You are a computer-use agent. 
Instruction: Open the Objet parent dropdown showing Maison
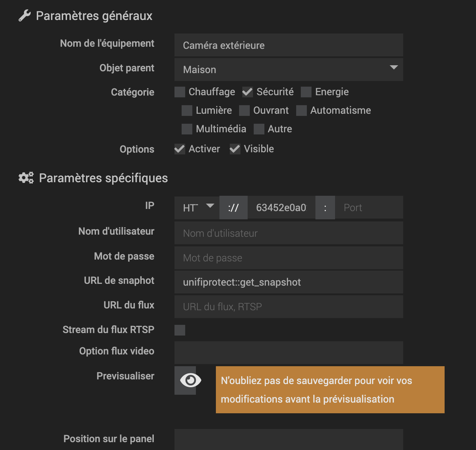[x=288, y=70]
